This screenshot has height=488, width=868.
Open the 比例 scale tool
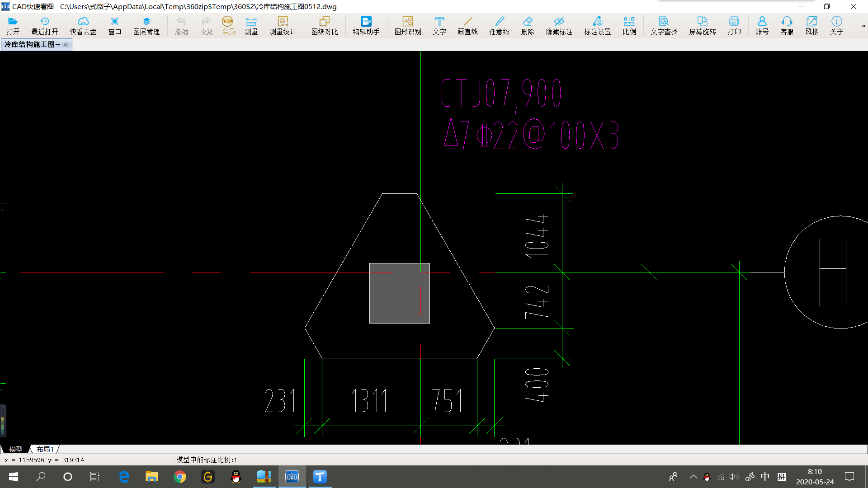(629, 26)
